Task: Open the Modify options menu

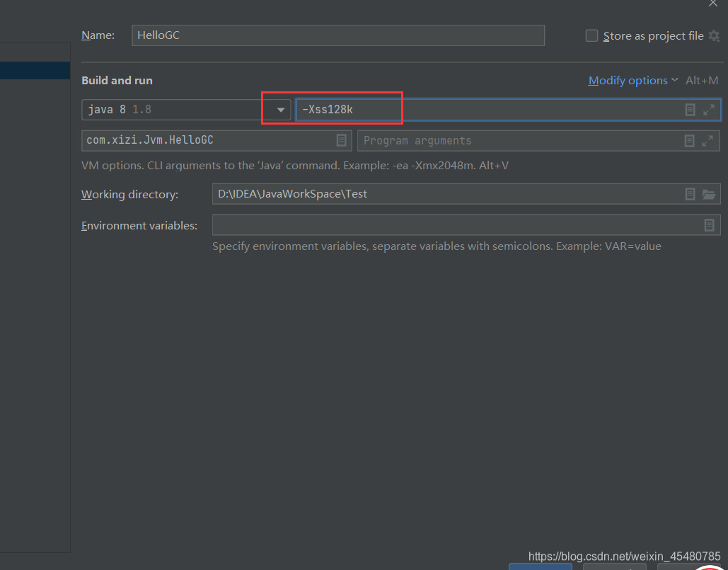Action: coord(632,81)
